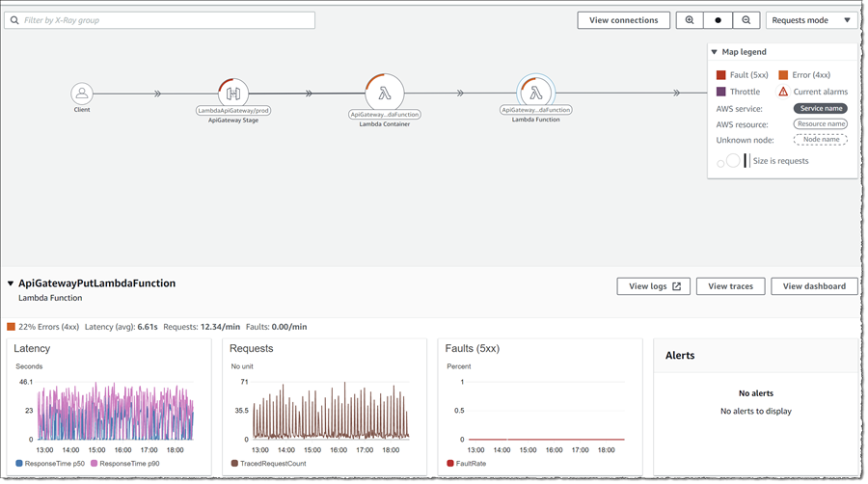
Task: Click the ResponseTime p50 blue legend marker
Action: (19, 464)
